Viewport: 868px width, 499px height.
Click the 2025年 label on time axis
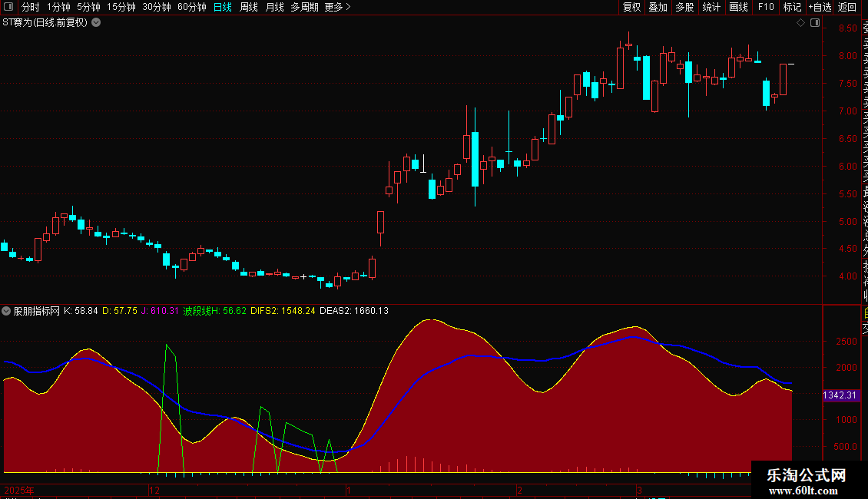pyautogui.click(x=19, y=490)
